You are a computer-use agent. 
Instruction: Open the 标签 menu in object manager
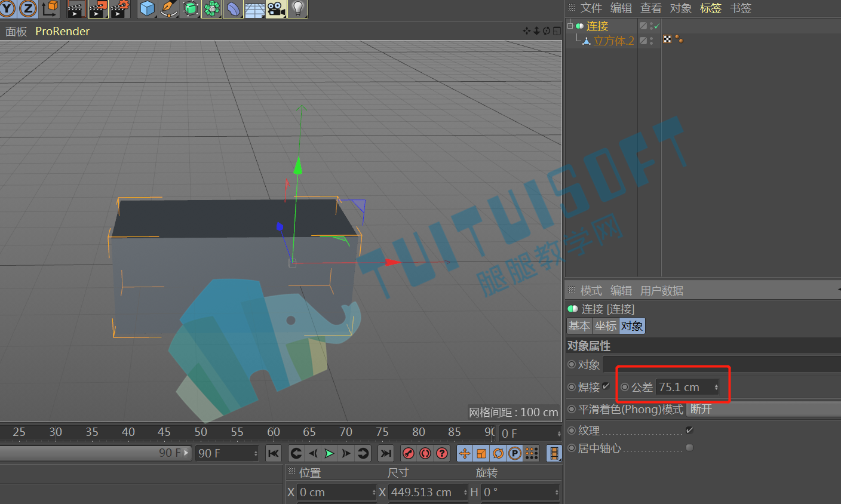point(711,8)
